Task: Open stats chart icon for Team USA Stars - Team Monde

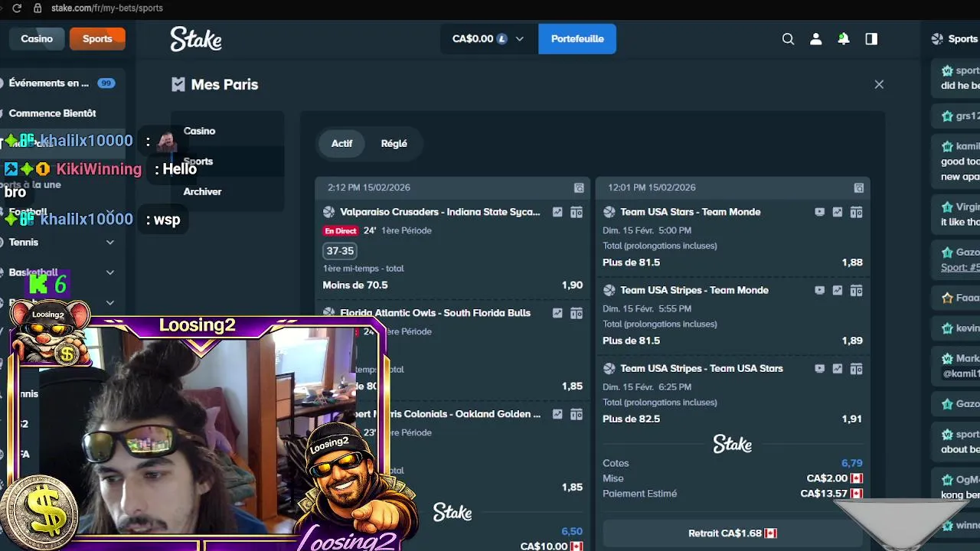Action: [x=838, y=212]
